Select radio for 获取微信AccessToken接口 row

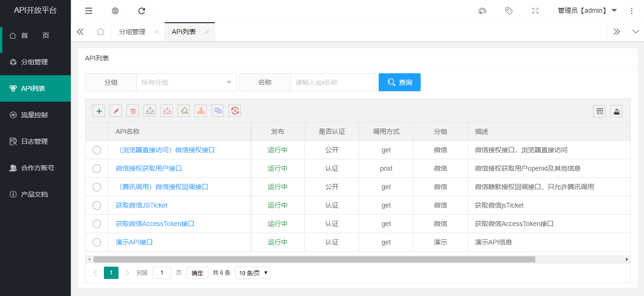pos(97,224)
